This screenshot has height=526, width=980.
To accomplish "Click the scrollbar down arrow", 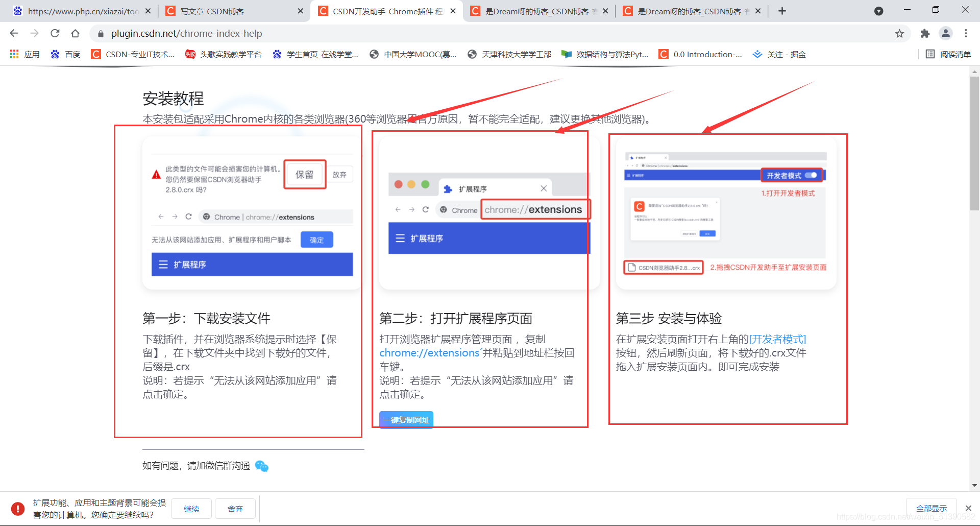I will coord(974,485).
